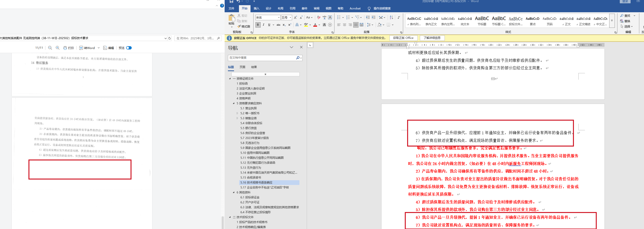Click the numbered list icon
644x229 pixels.
coord(348,17)
